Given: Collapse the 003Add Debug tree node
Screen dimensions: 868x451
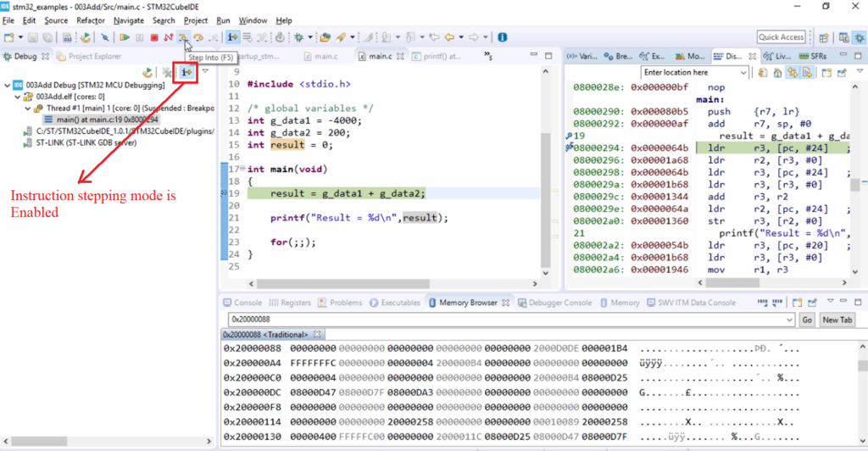Looking at the screenshot, I should (7, 86).
